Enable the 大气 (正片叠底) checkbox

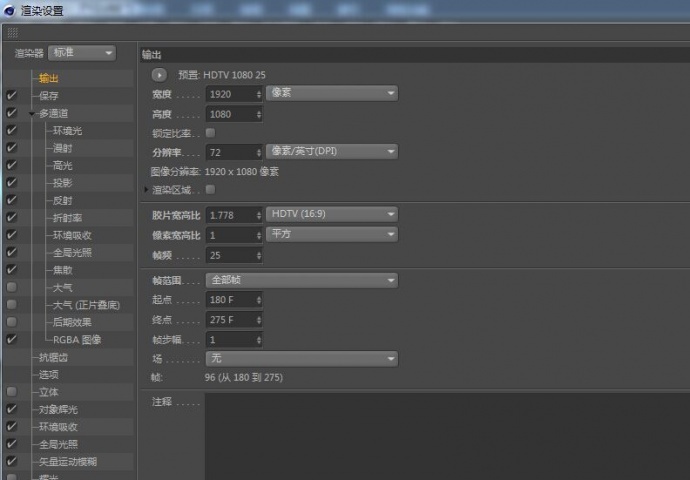pos(11,304)
